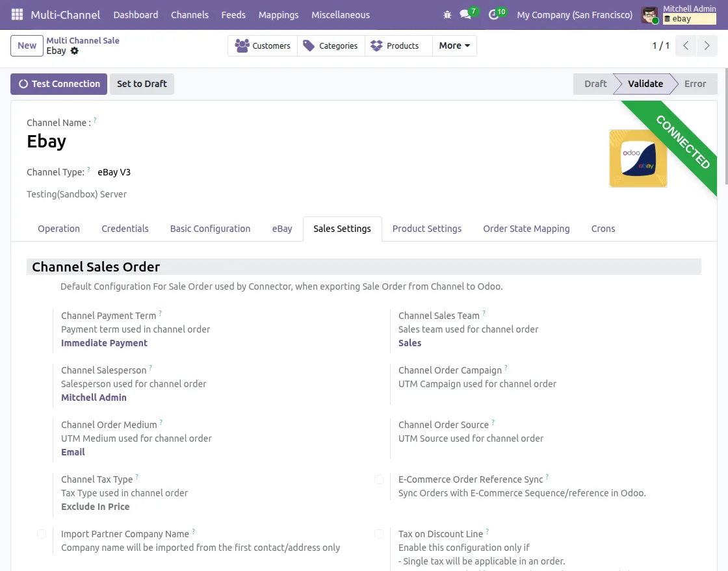Open the Categories smart button

point(331,45)
